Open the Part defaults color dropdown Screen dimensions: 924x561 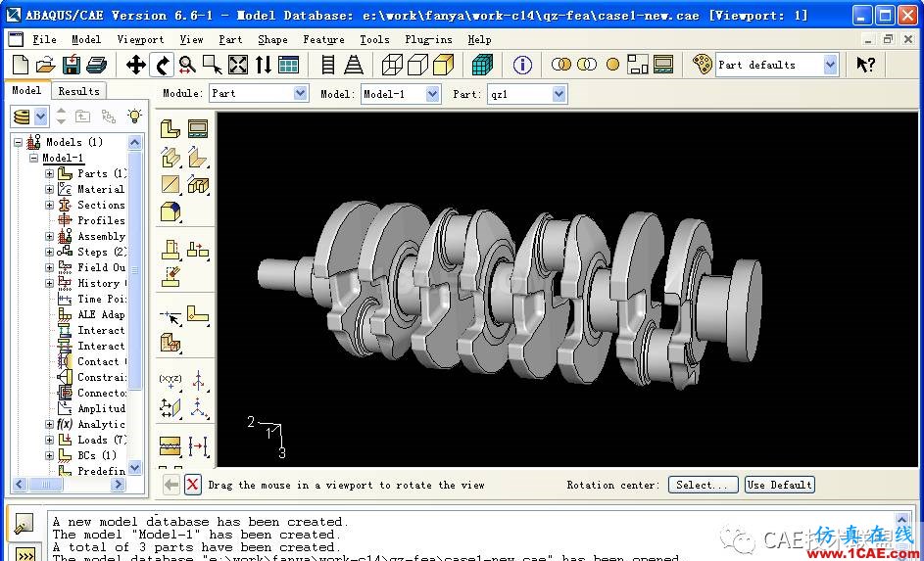(830, 65)
